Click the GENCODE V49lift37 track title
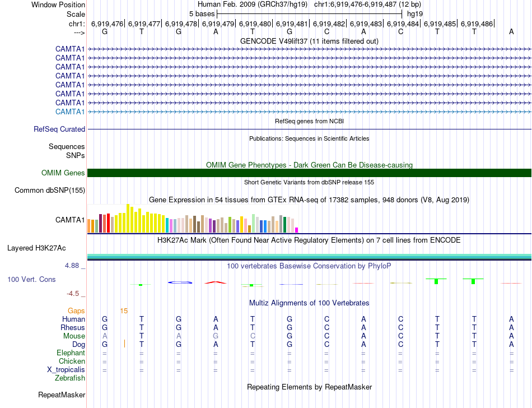The height and width of the screenshot is (408, 532). click(x=309, y=41)
